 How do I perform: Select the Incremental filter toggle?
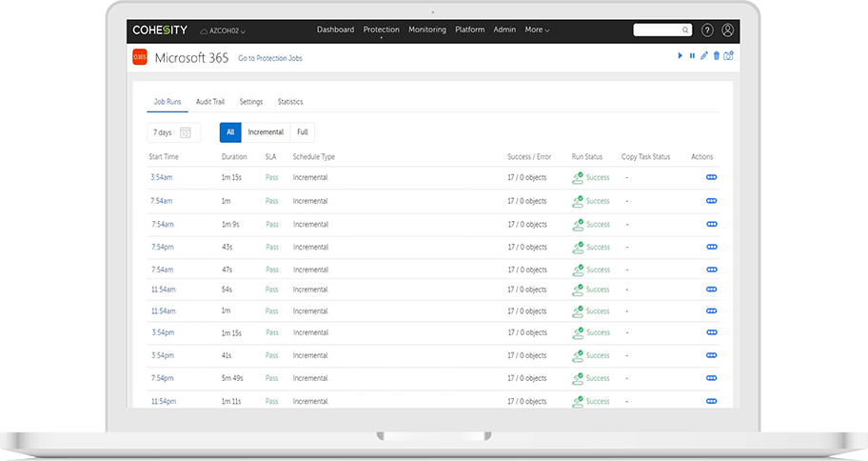tap(266, 132)
